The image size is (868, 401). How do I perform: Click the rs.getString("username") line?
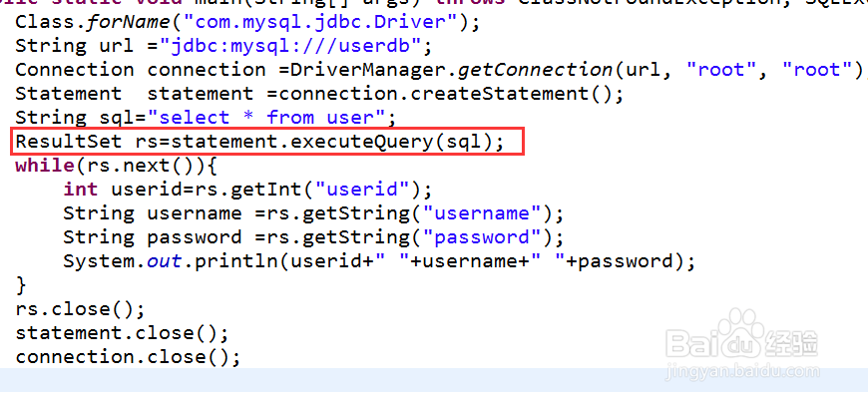tap(313, 213)
